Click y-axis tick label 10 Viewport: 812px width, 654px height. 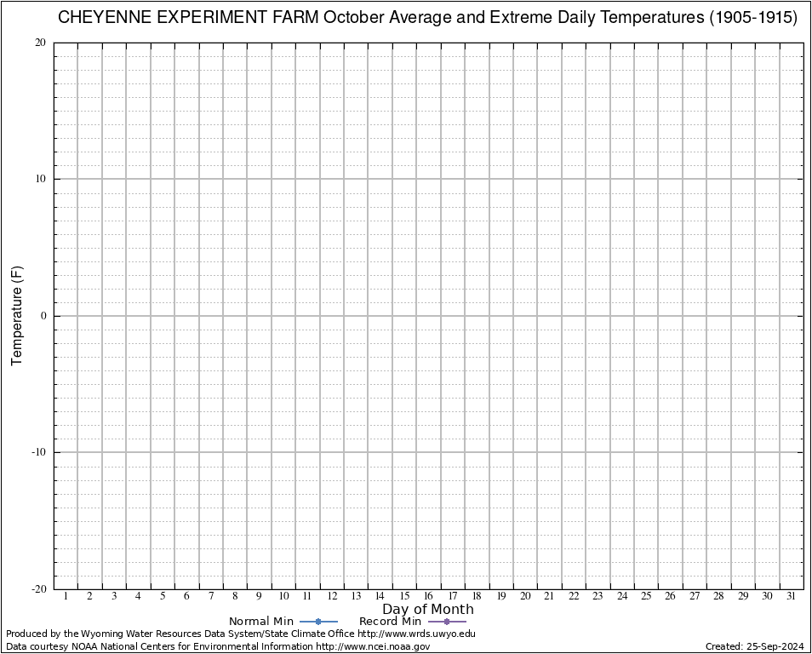click(x=40, y=180)
